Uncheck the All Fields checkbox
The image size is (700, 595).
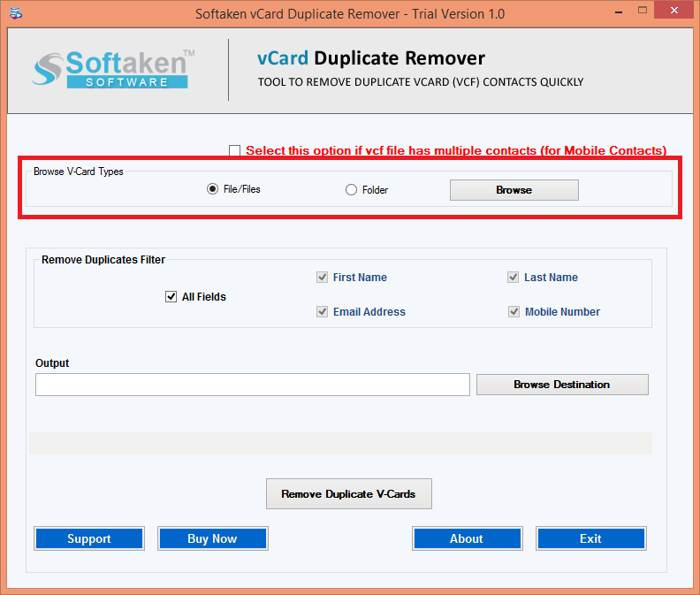(171, 296)
